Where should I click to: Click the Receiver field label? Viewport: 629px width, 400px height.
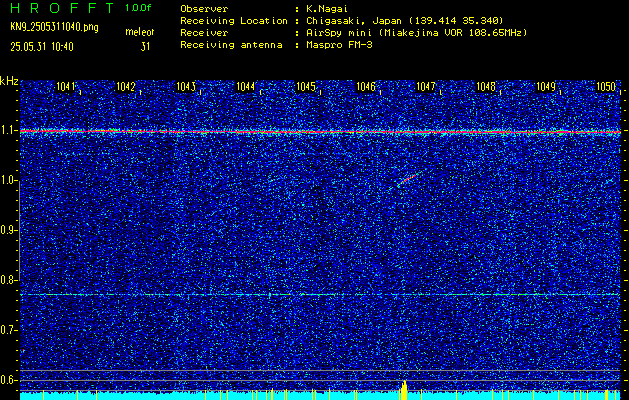click(204, 33)
